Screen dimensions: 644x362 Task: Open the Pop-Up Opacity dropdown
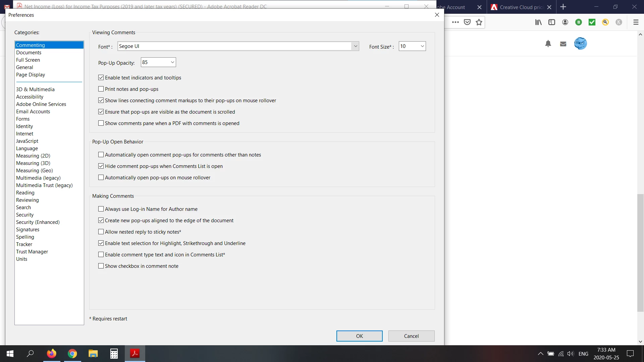click(x=172, y=62)
